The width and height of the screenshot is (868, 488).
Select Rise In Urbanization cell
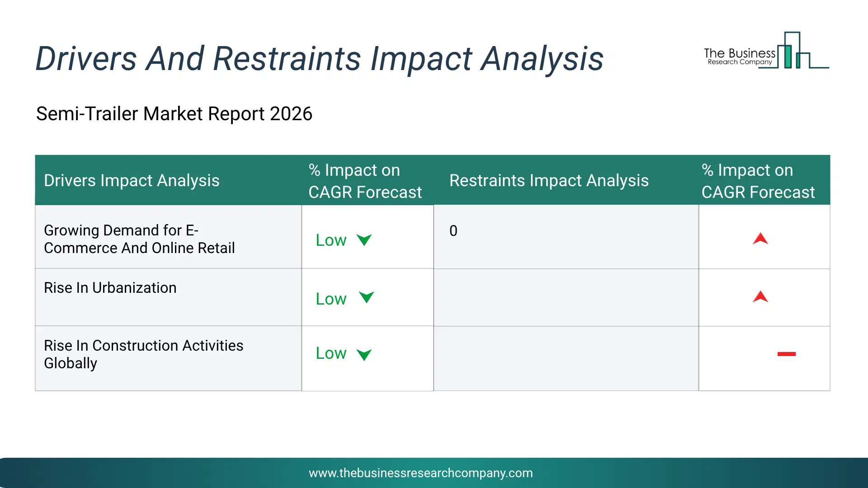click(168, 297)
